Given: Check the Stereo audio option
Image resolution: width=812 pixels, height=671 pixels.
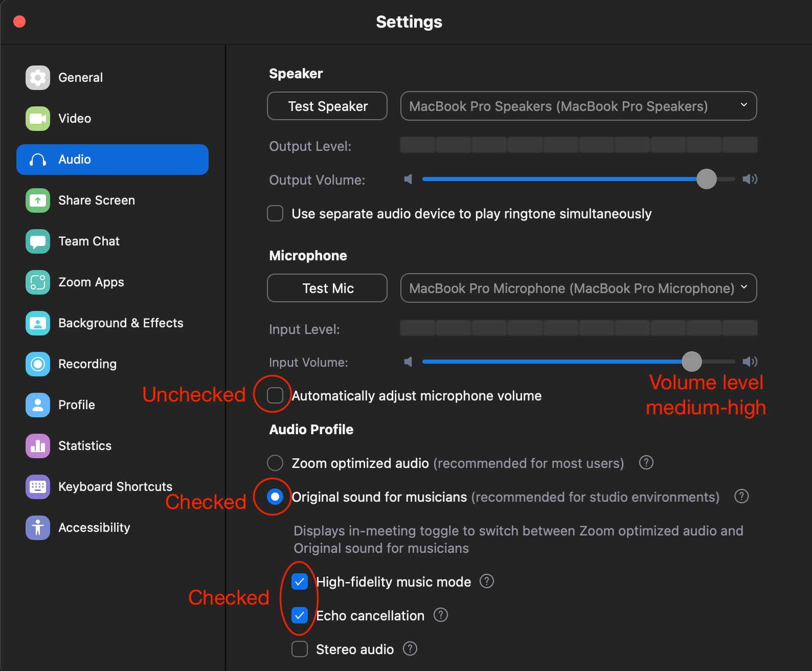Looking at the screenshot, I should [x=299, y=648].
